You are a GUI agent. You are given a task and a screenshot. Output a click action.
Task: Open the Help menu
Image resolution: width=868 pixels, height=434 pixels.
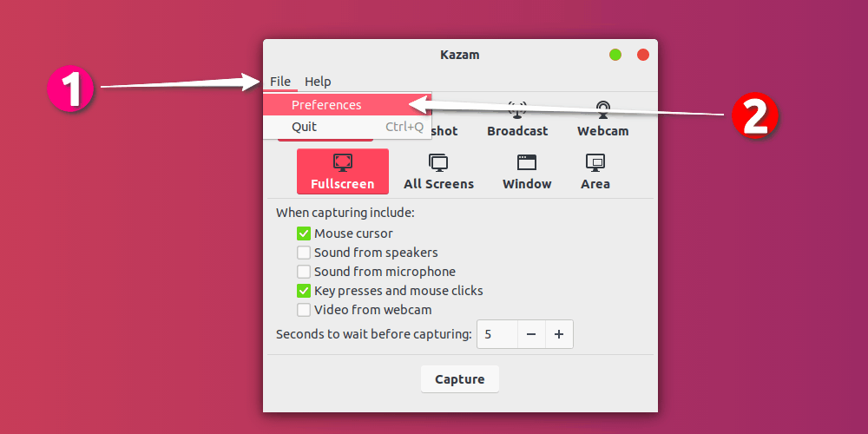point(318,82)
